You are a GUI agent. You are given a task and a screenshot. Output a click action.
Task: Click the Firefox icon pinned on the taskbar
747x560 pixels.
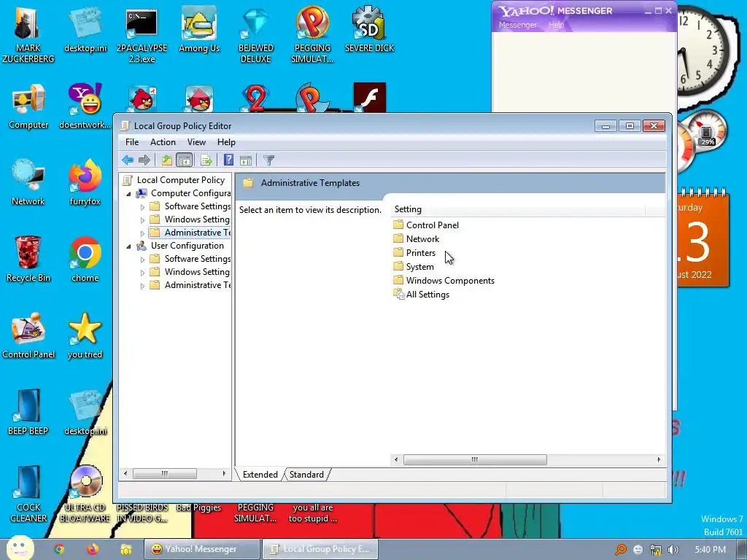tap(93, 549)
